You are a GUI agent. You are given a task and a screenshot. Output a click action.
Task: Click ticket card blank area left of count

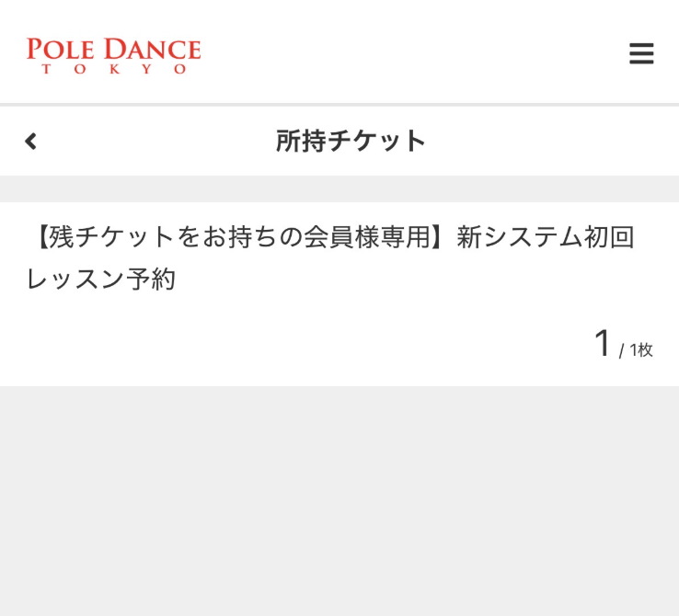coord(276,345)
